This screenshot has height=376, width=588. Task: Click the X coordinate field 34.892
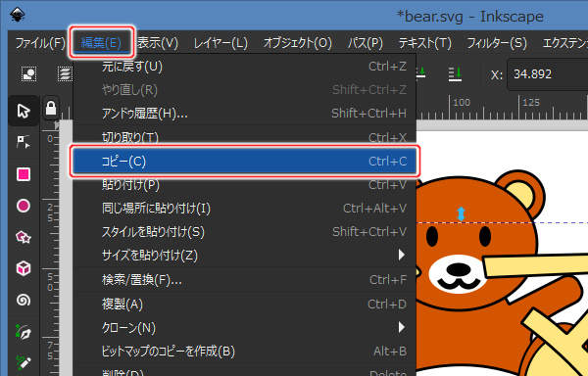548,74
